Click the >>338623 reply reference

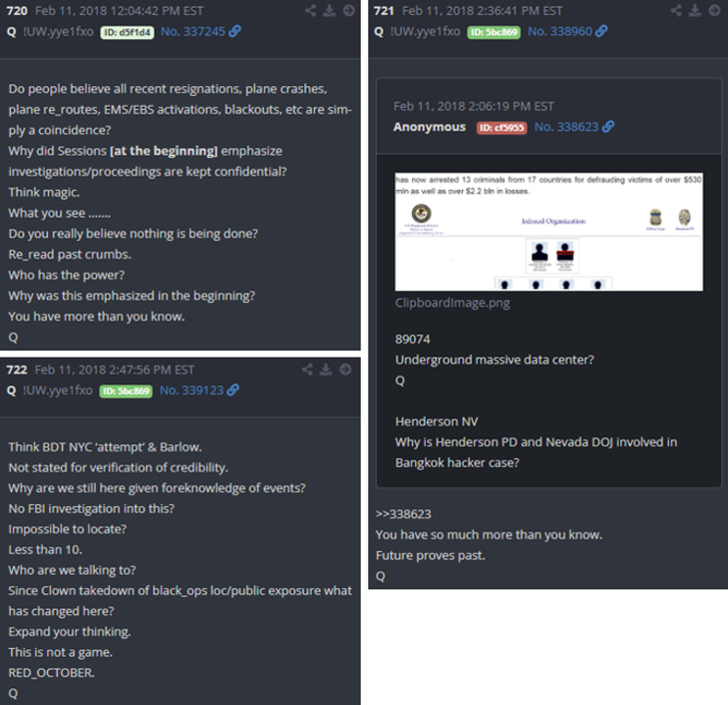coord(403,514)
